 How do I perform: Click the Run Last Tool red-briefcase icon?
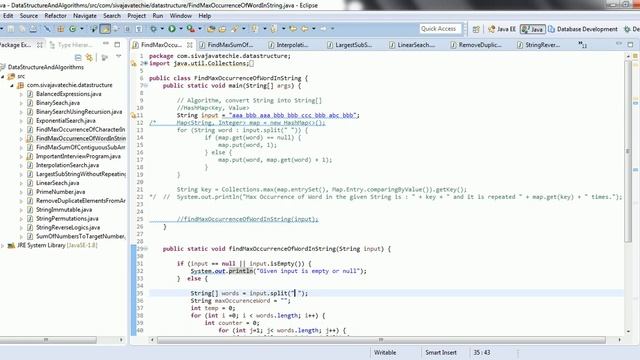click(190, 29)
